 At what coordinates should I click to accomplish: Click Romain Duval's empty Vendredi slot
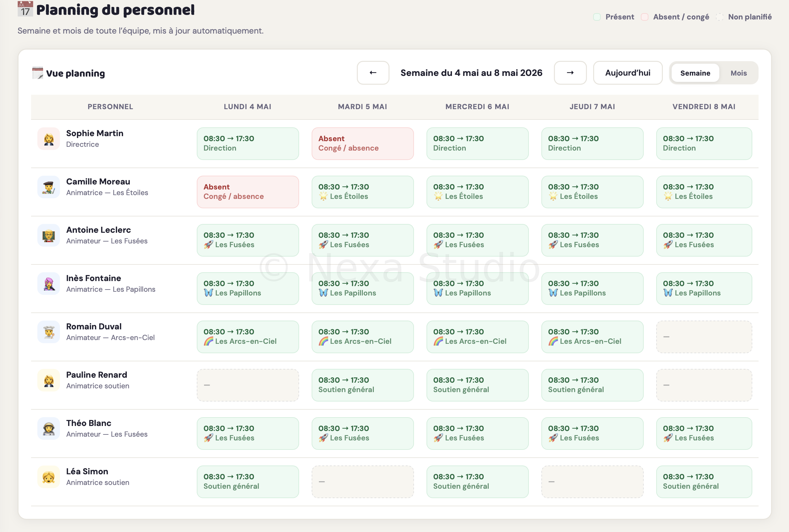pos(704,337)
